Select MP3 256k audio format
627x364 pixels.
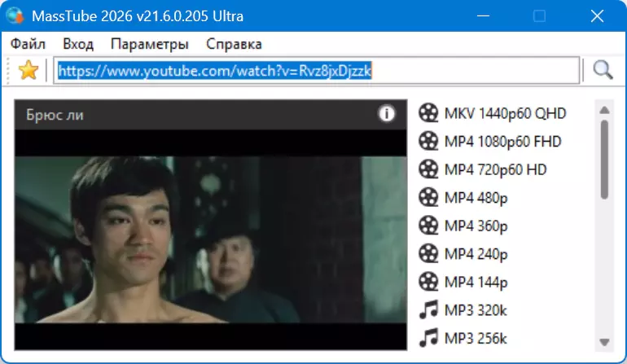pyautogui.click(x=476, y=339)
